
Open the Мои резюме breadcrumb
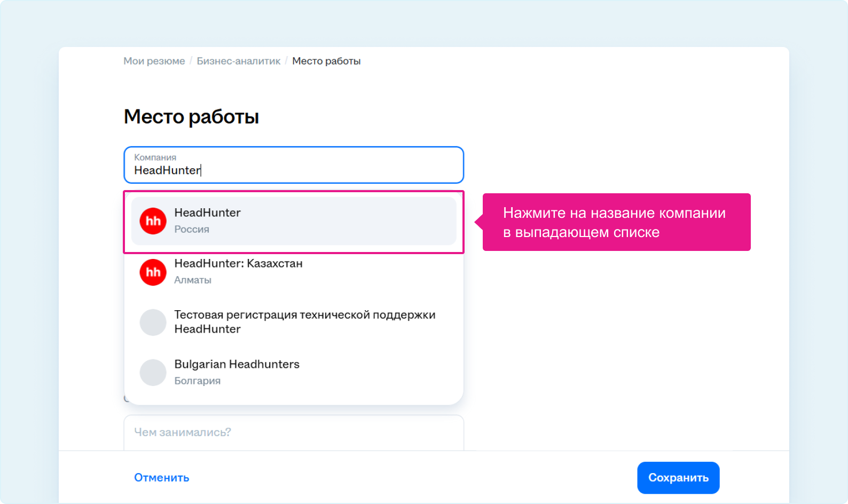pos(154,61)
